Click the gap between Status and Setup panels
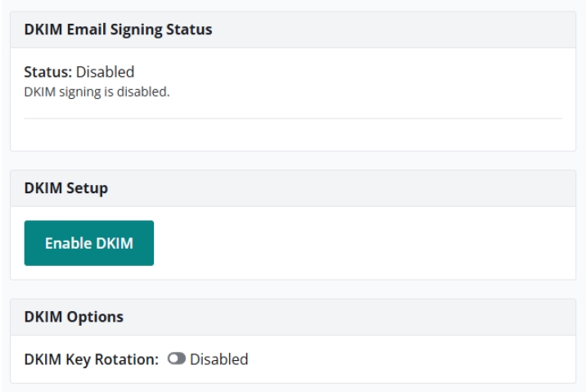This screenshot has width=586, height=392. tap(293, 160)
